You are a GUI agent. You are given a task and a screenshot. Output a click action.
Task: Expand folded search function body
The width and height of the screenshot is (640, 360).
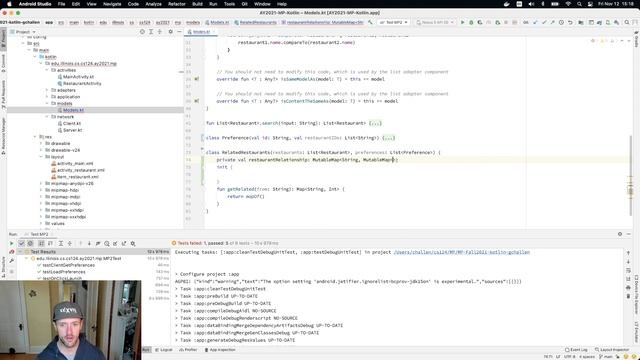point(375,123)
